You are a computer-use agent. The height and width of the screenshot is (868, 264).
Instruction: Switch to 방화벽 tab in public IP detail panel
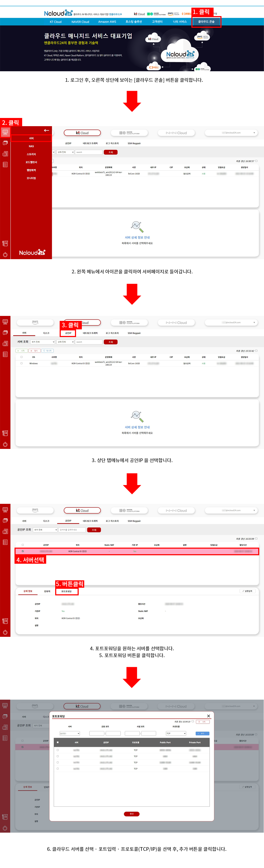[x=47, y=591]
